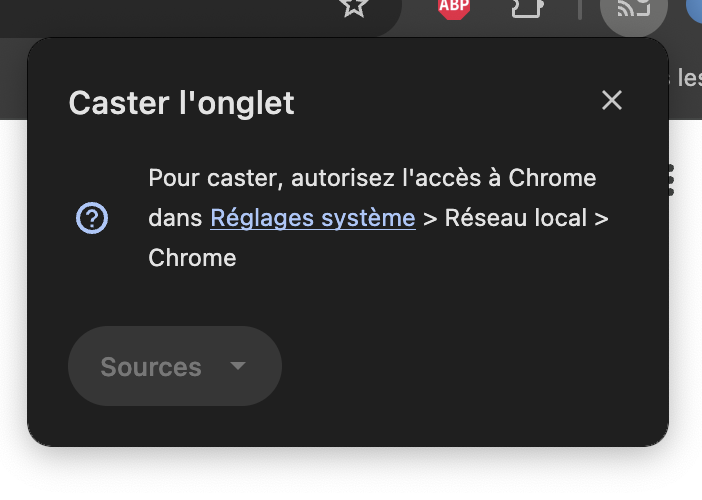Click the Cast icon in toolbar

point(633,9)
